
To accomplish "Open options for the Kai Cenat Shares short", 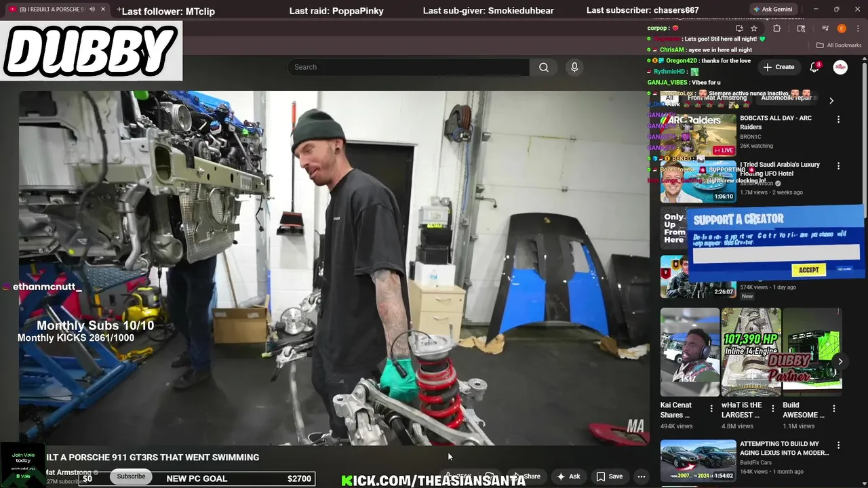I will tap(711, 409).
